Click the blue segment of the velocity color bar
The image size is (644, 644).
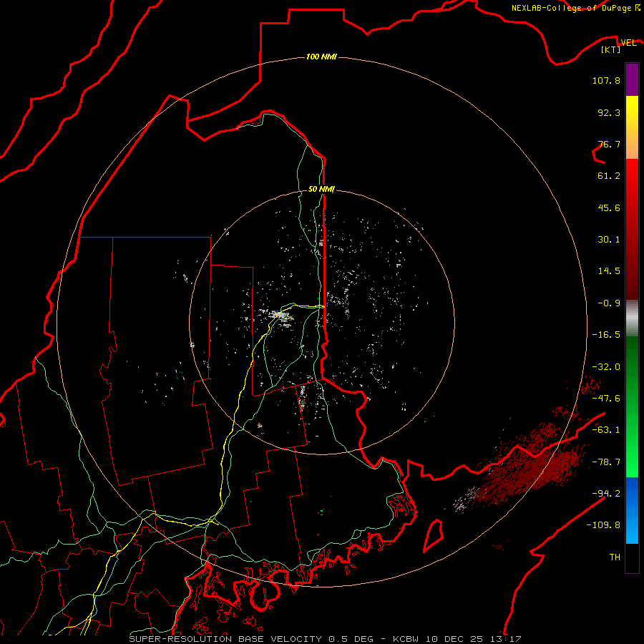pos(632,510)
